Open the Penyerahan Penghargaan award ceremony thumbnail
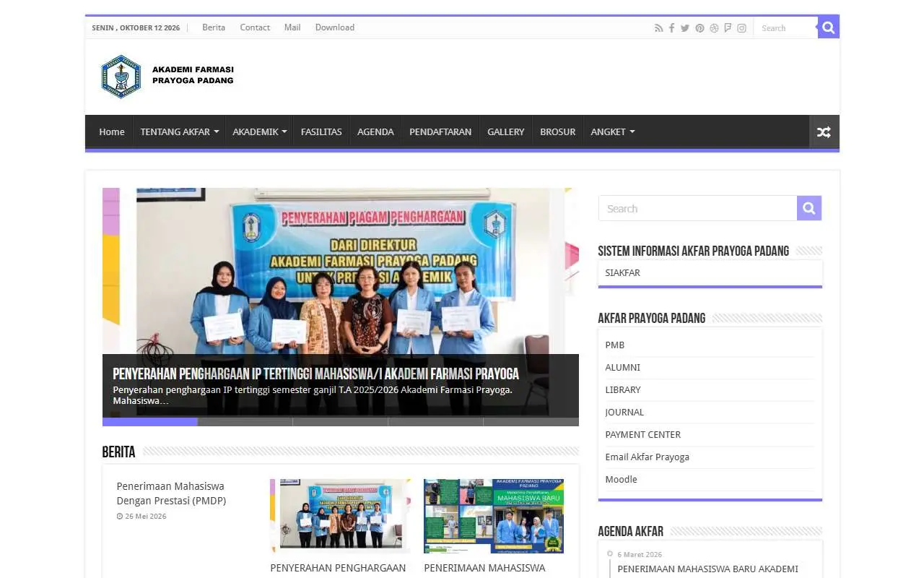 coord(341,516)
